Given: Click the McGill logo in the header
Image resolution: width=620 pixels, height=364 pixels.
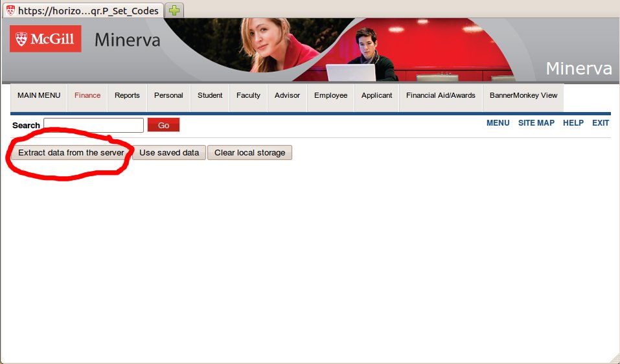Looking at the screenshot, I should (45, 39).
